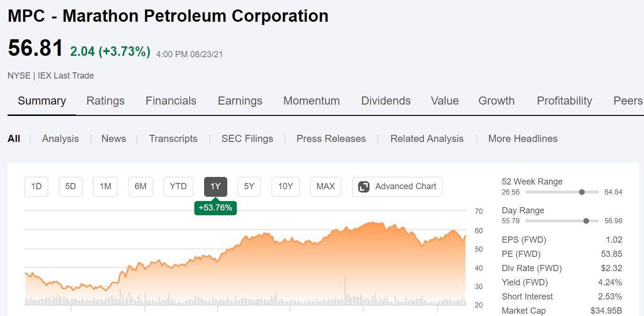The width and height of the screenshot is (644, 316).
Task: Open the Financials tab
Action: (x=171, y=100)
